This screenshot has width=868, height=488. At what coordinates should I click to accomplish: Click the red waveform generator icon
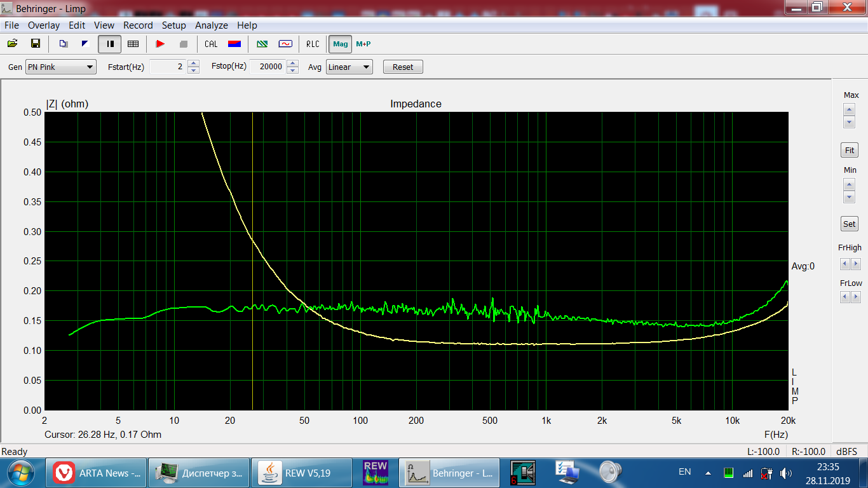285,44
